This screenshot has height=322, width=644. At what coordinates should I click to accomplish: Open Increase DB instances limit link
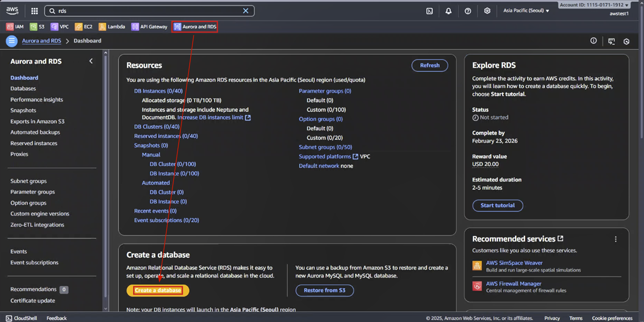[214, 117]
